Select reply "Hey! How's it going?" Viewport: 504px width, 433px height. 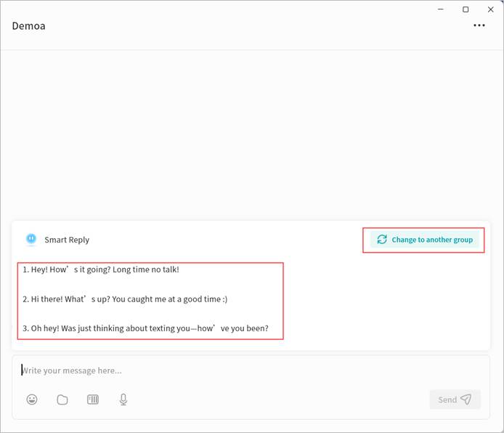100,270
